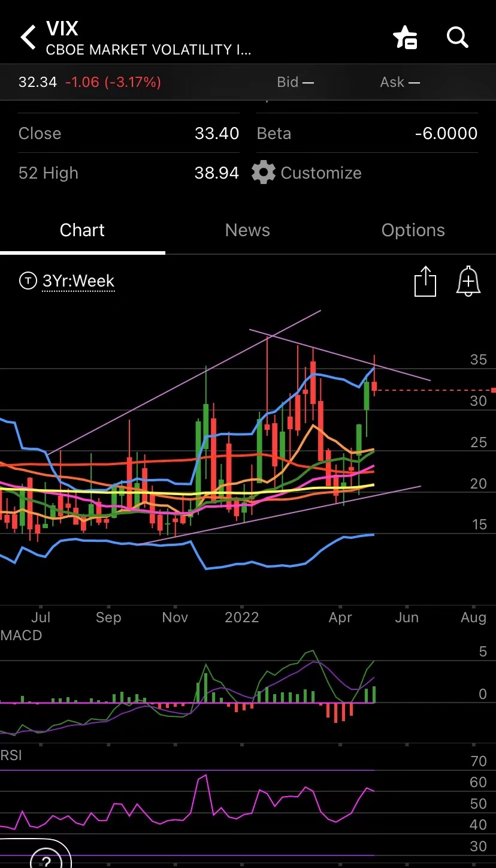This screenshot has height=868, width=496.
Task: Tap the Aug date axis label
Action: point(473,617)
